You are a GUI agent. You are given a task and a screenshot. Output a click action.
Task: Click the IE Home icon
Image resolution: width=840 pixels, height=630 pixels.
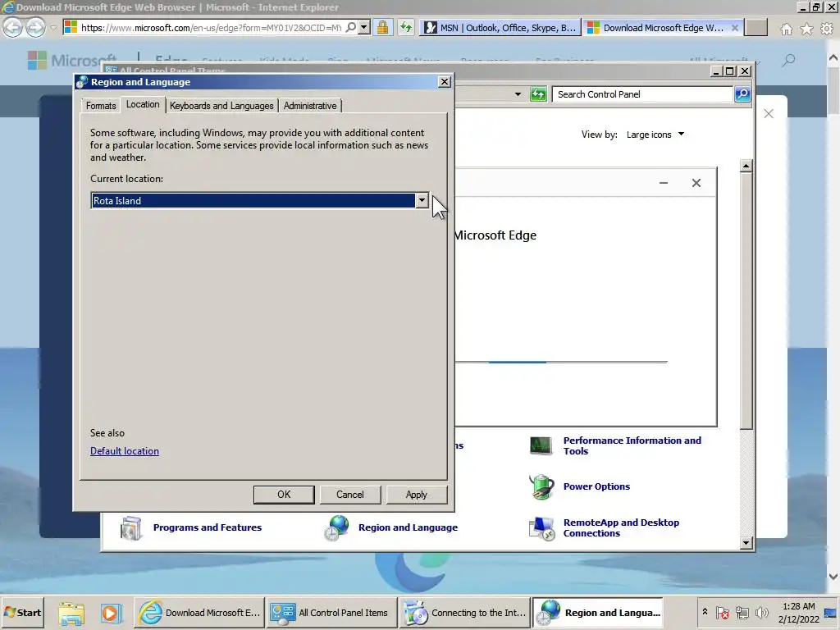click(x=786, y=29)
